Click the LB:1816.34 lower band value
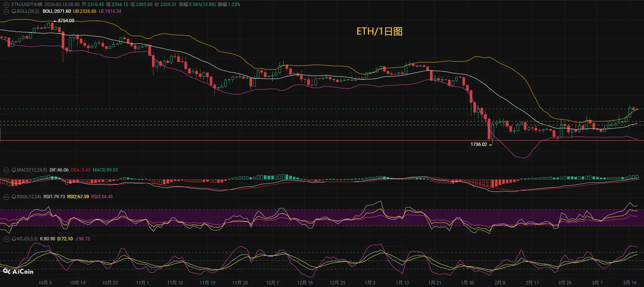 (x=110, y=11)
